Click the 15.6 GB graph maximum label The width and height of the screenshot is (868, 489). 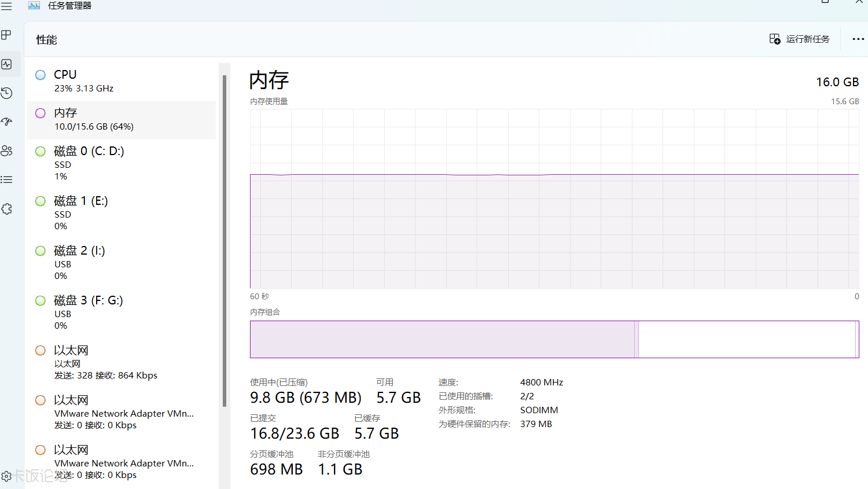[x=845, y=101]
